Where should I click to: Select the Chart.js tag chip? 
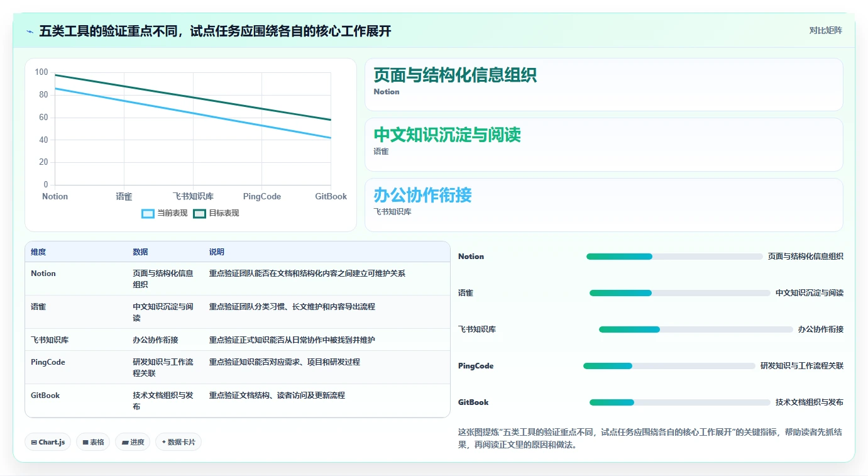[48, 442]
